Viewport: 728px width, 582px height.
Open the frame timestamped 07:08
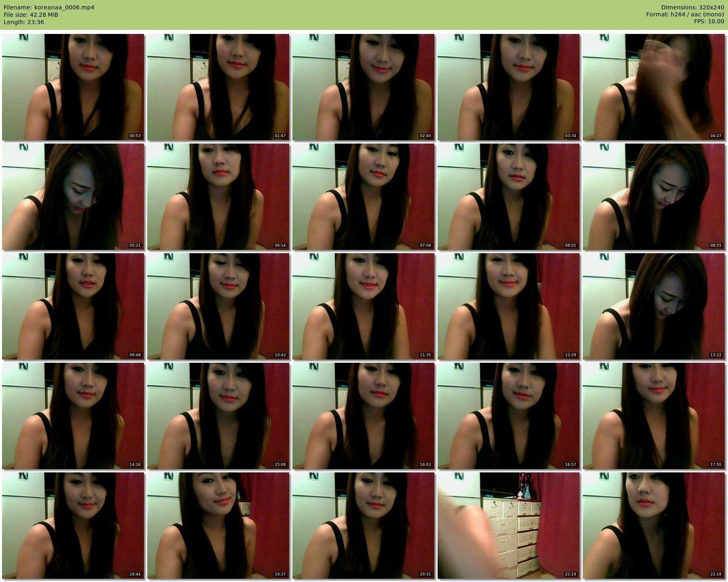363,197
